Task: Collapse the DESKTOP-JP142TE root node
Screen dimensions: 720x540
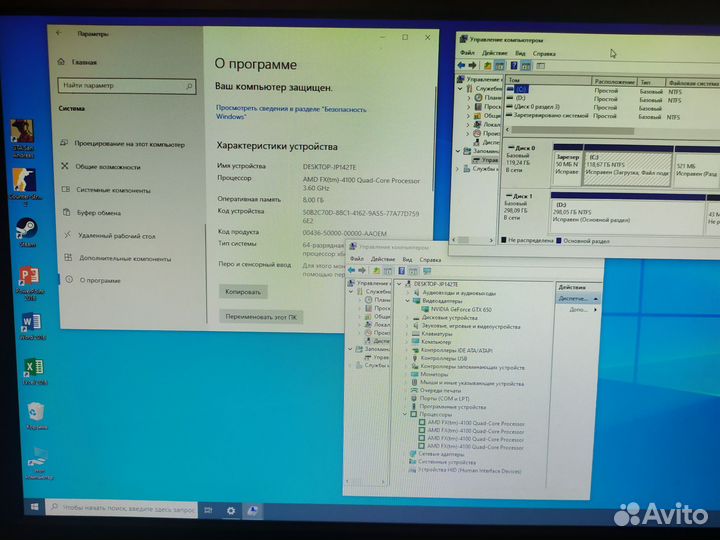Action: click(399, 284)
